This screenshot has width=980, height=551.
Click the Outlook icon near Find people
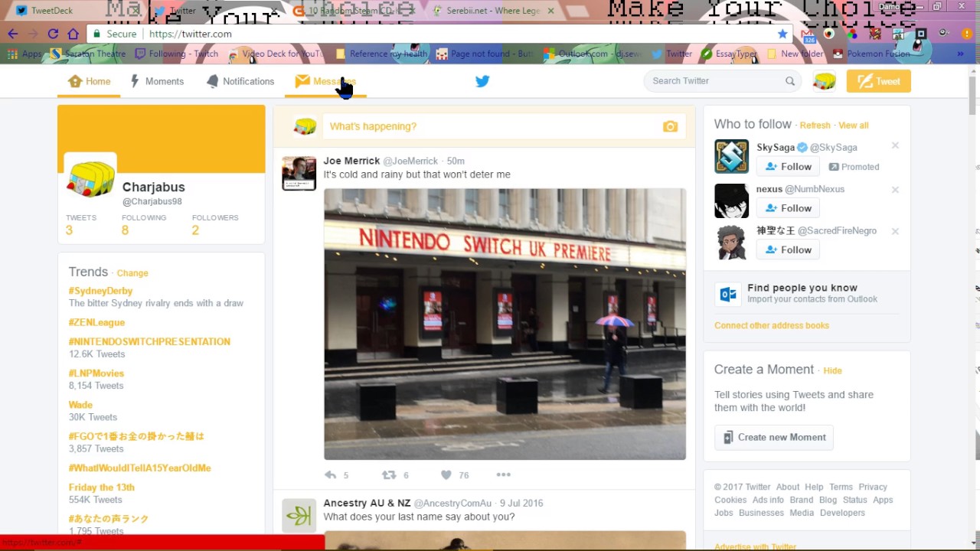728,294
